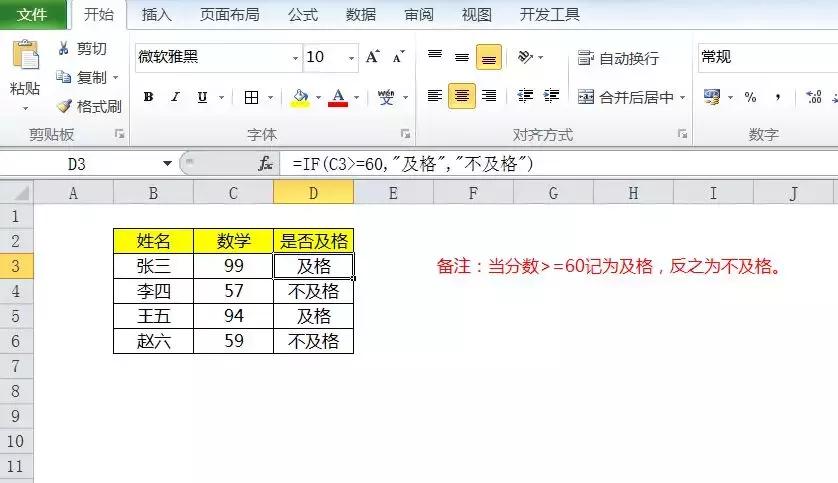Increase font size with large A icon
Image resolution: width=838 pixels, height=483 pixels.
click(373, 57)
